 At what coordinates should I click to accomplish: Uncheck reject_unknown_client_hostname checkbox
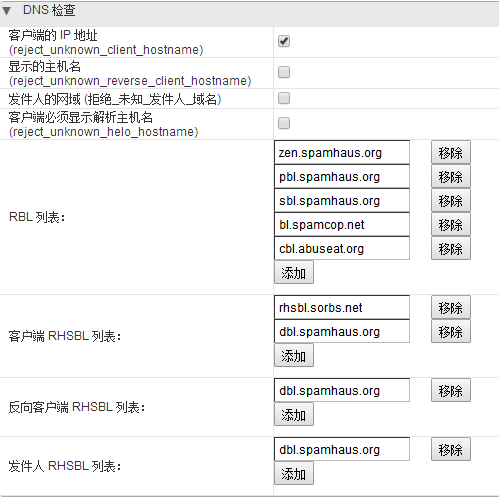pos(284,41)
